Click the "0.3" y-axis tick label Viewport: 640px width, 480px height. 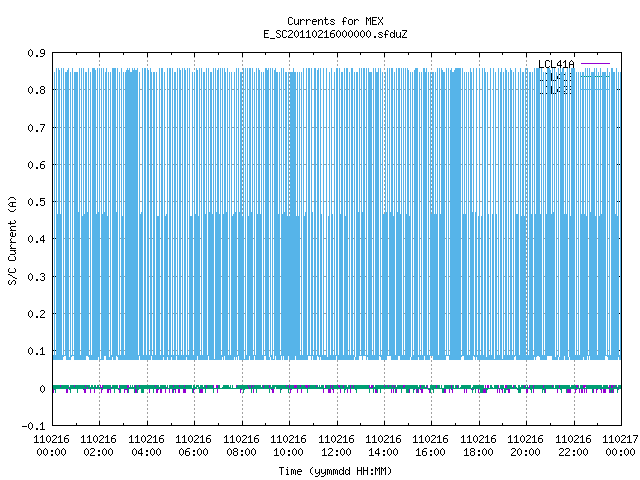(36, 277)
